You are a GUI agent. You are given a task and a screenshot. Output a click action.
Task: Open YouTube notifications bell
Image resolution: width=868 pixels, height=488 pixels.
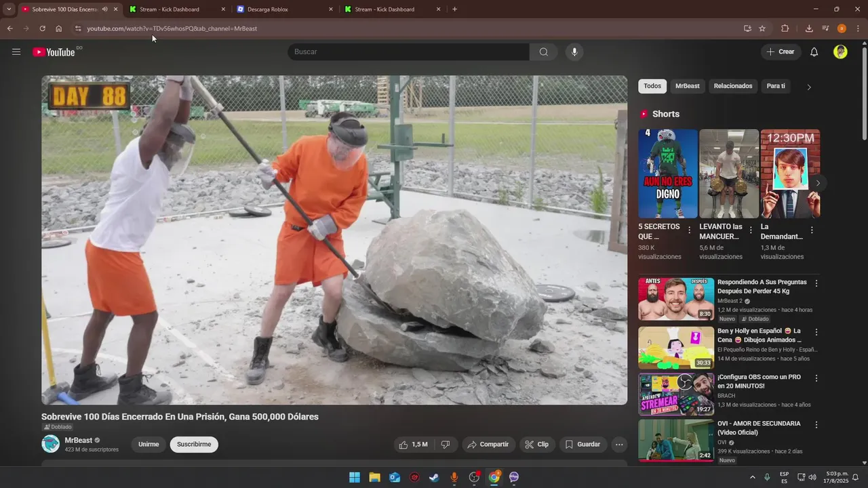(x=814, y=52)
